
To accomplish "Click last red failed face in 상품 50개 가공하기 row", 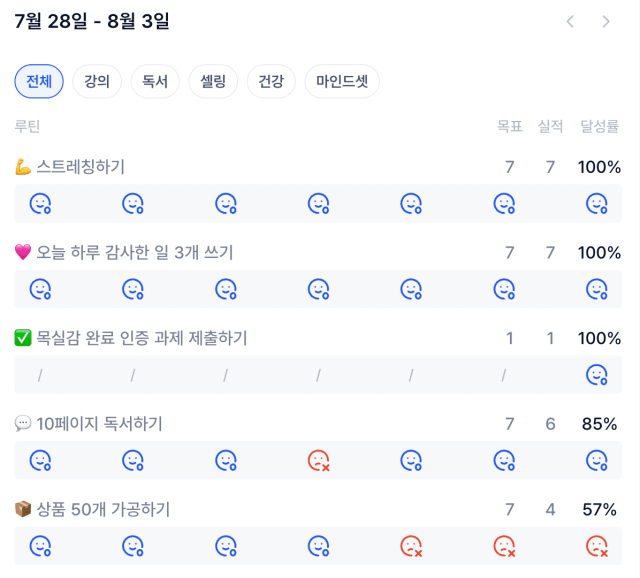I will [597, 546].
